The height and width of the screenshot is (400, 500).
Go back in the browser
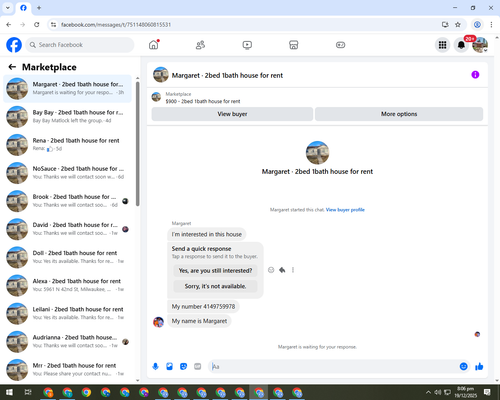[x=9, y=24]
